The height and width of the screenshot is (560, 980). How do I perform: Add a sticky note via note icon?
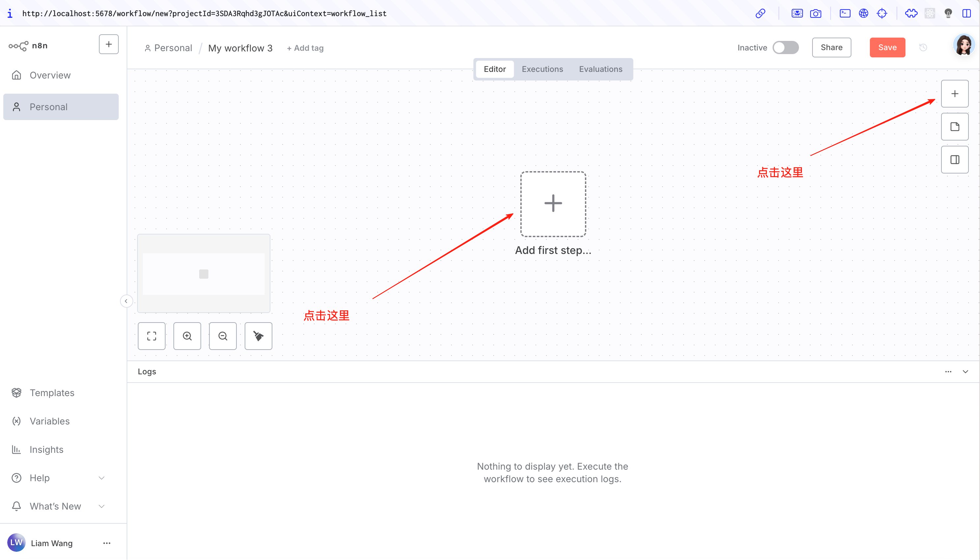[x=954, y=127]
